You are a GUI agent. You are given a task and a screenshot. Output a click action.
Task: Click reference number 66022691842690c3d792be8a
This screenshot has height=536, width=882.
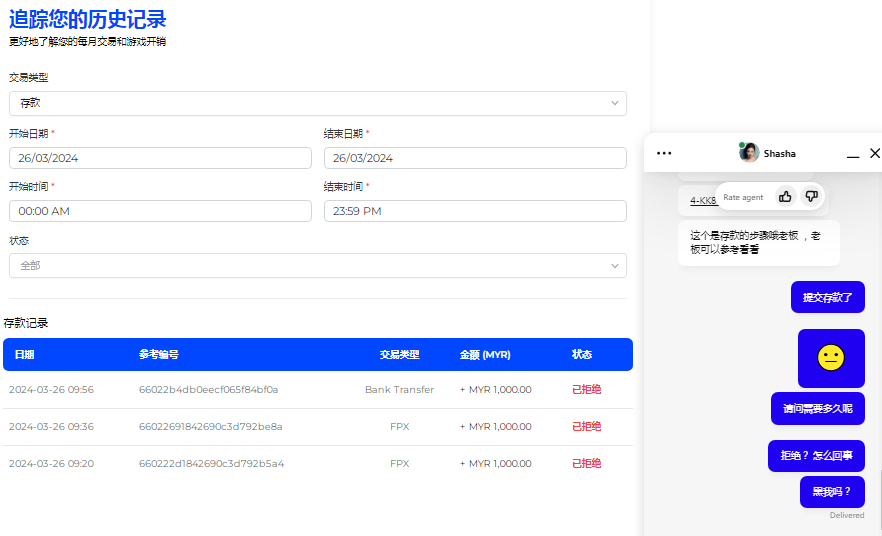point(210,427)
